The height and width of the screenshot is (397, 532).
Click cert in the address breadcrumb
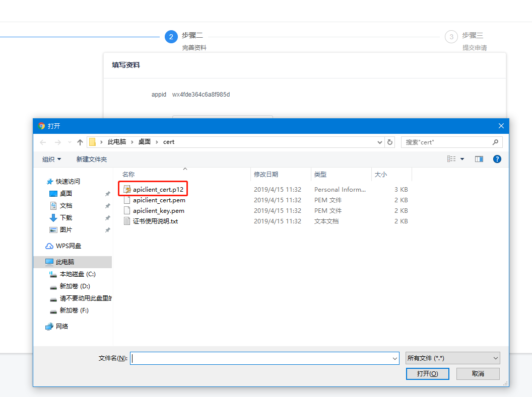[x=169, y=142]
